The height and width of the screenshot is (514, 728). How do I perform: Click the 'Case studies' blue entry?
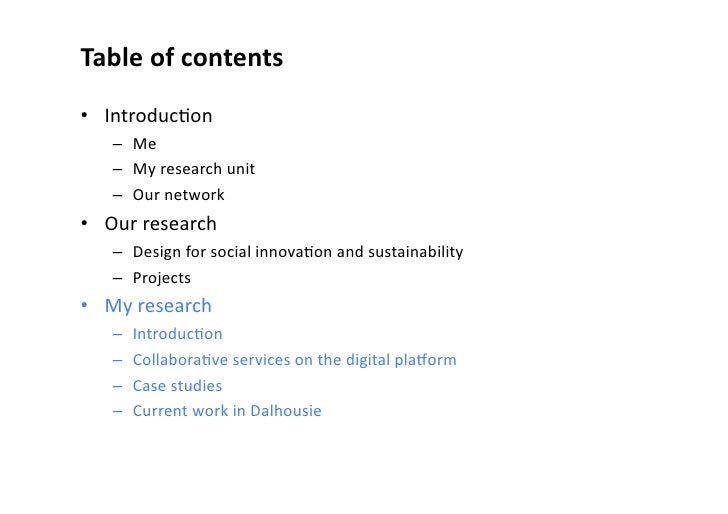click(177, 386)
